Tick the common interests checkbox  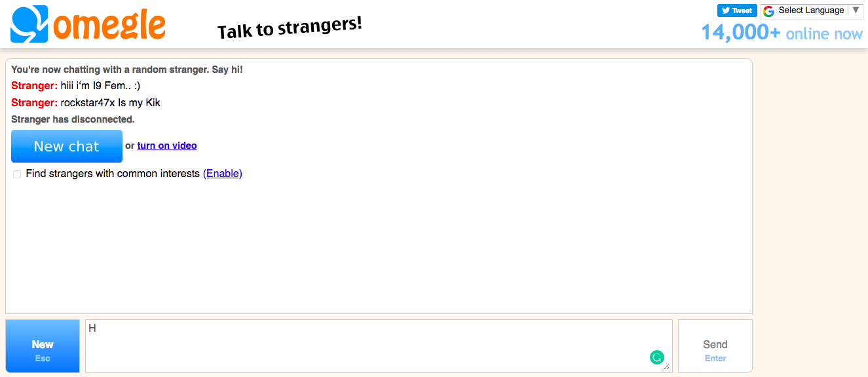17,174
